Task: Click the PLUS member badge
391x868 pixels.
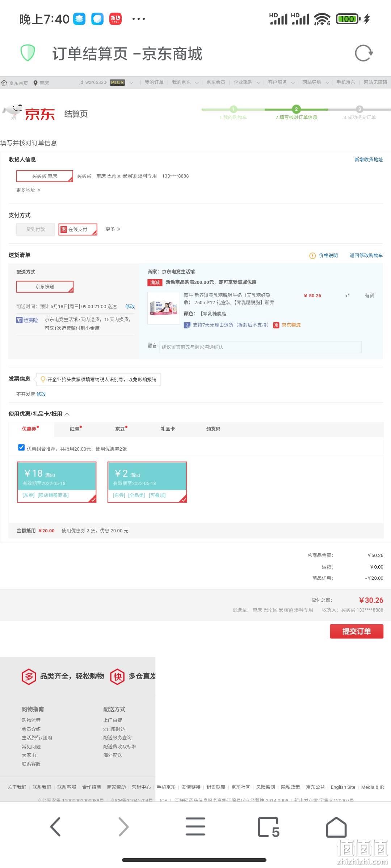Action: [117, 82]
